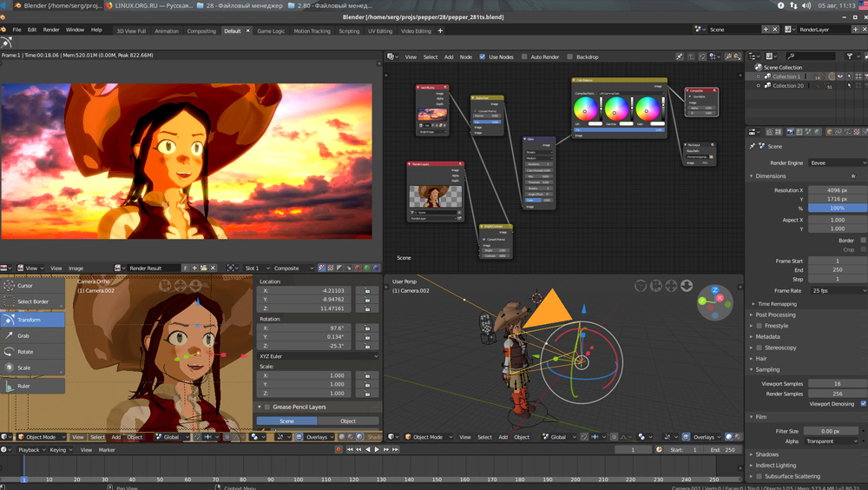Screen dimensions: 868x490
Task: Enable the Backdrop checkbox
Action: [569, 56]
